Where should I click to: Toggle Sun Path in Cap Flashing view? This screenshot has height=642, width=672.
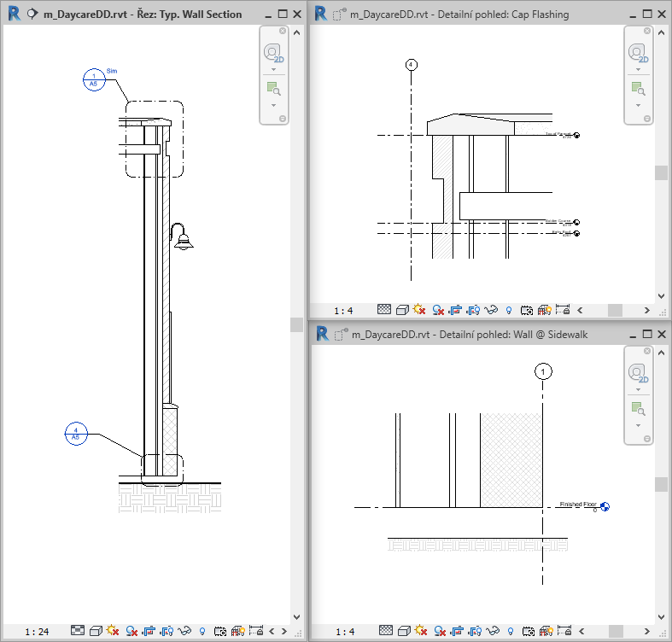coord(419,309)
